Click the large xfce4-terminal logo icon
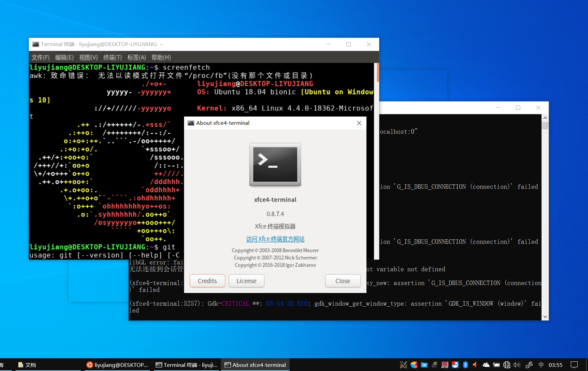 click(275, 165)
